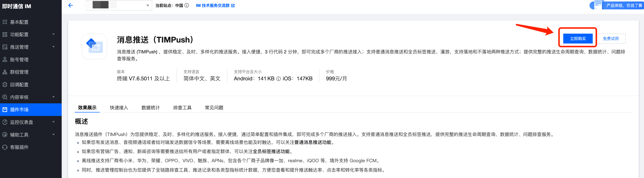Open 客服插件 in the sidebar
Viewport: 644px width, 178px height.
pyautogui.click(x=31, y=147)
